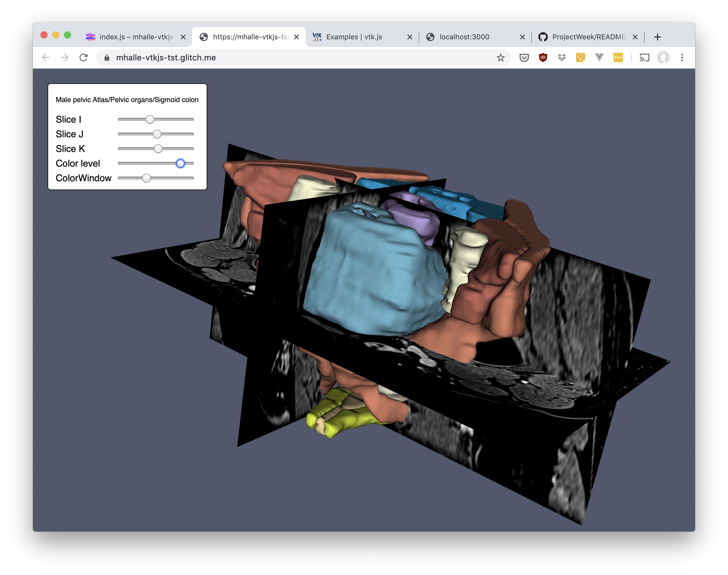Click the yellow lightbulb extension icon
This screenshot has height=575, width=728.
click(580, 58)
